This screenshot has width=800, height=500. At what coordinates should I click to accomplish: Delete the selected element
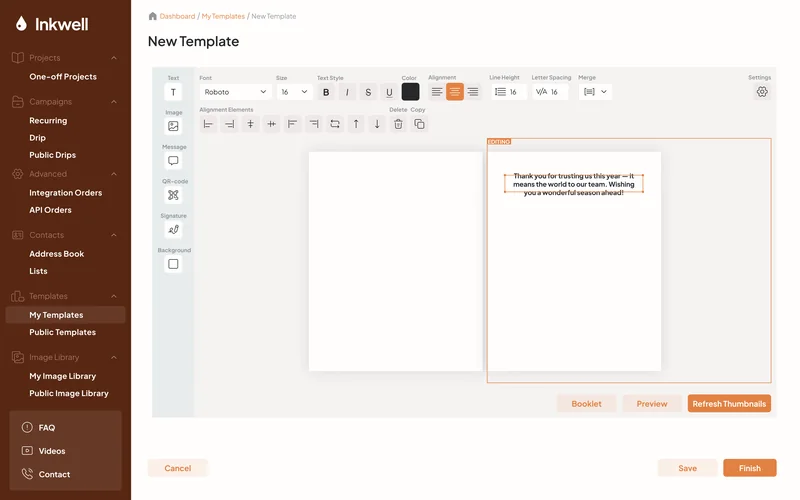point(398,124)
